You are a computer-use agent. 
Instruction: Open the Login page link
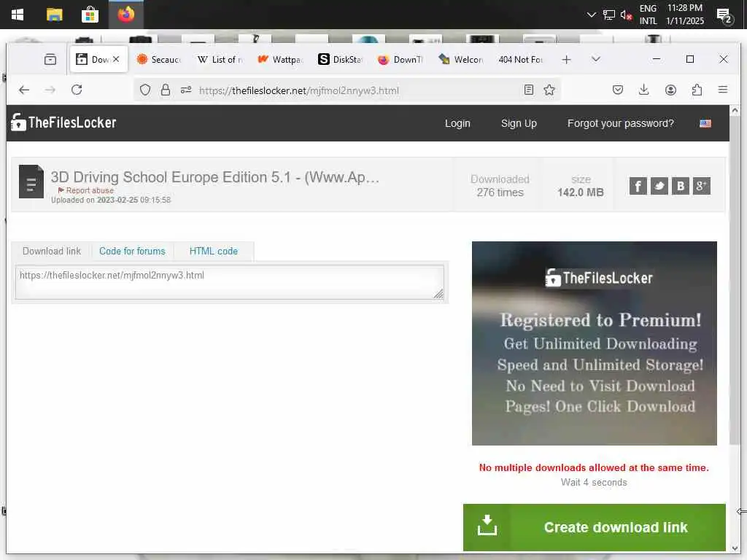pos(457,123)
